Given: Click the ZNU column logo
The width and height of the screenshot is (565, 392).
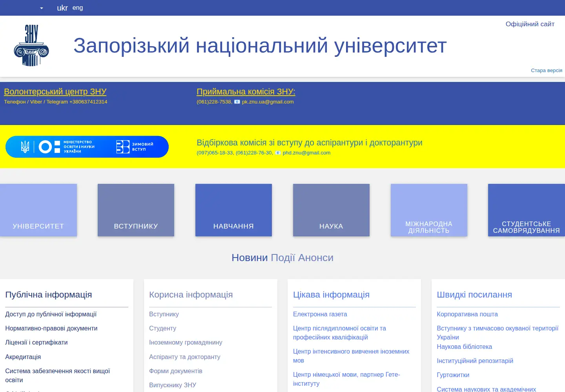Looking at the screenshot, I should click(31, 45).
